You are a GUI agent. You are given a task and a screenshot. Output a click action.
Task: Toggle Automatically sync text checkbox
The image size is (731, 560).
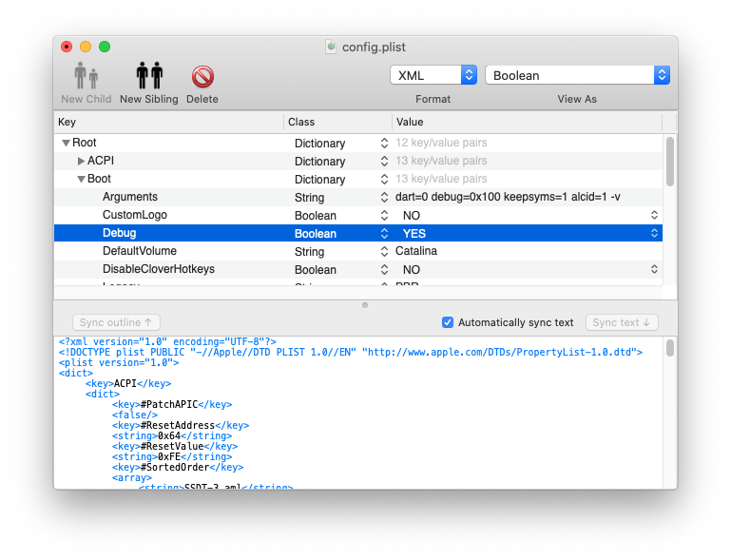pos(448,322)
